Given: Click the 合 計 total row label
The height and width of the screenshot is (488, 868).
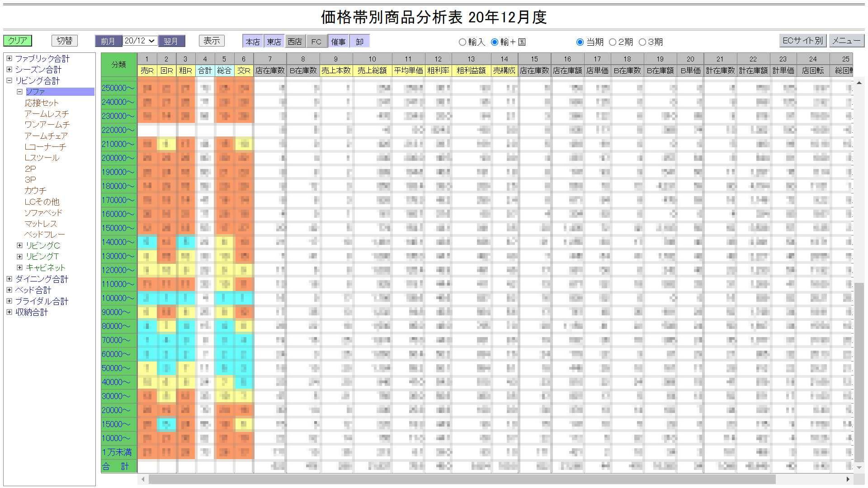Looking at the screenshot, I should click(x=119, y=466).
